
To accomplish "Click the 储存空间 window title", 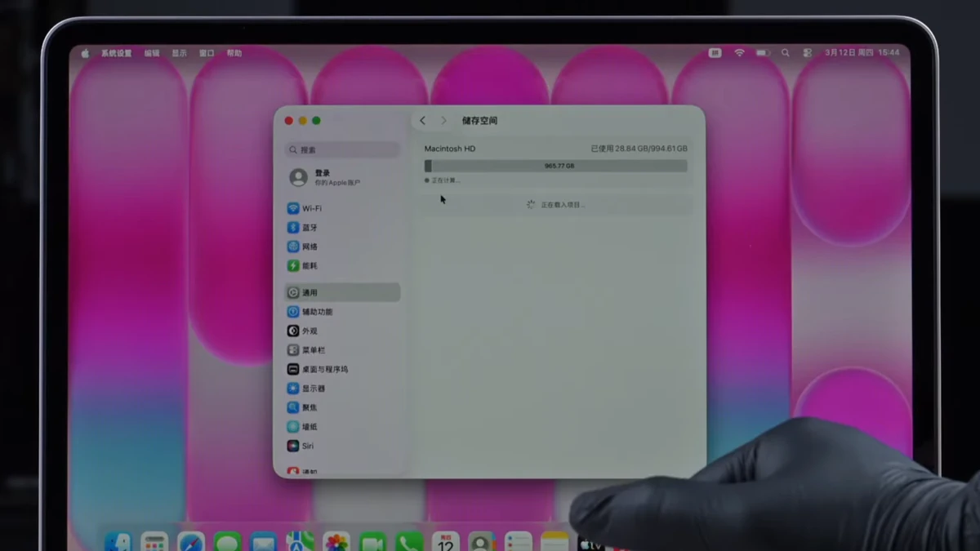I will click(x=479, y=121).
